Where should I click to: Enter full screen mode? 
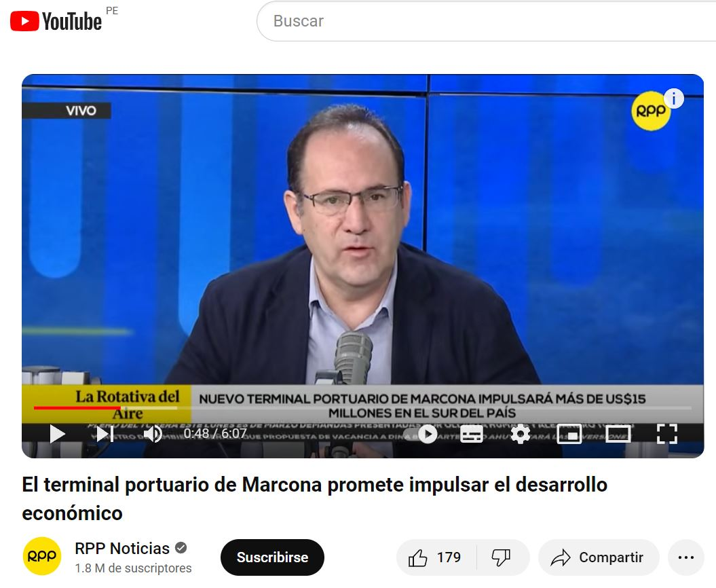pyautogui.click(x=666, y=434)
